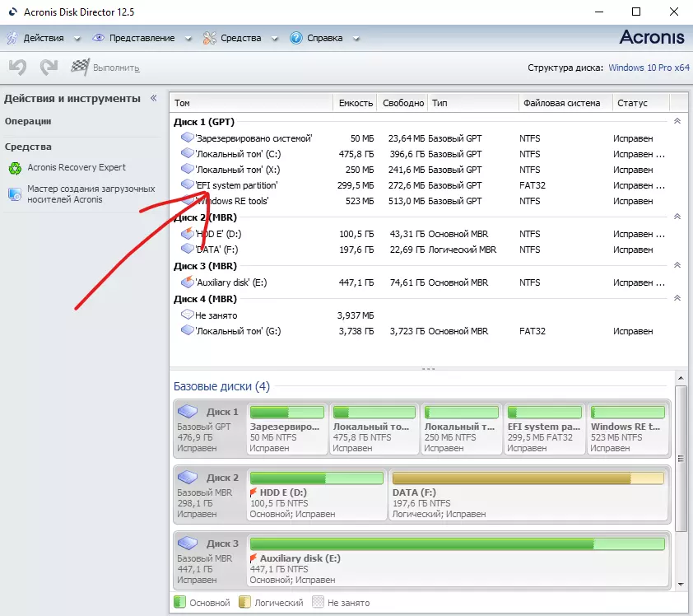Click the Операции section heading

click(x=28, y=121)
